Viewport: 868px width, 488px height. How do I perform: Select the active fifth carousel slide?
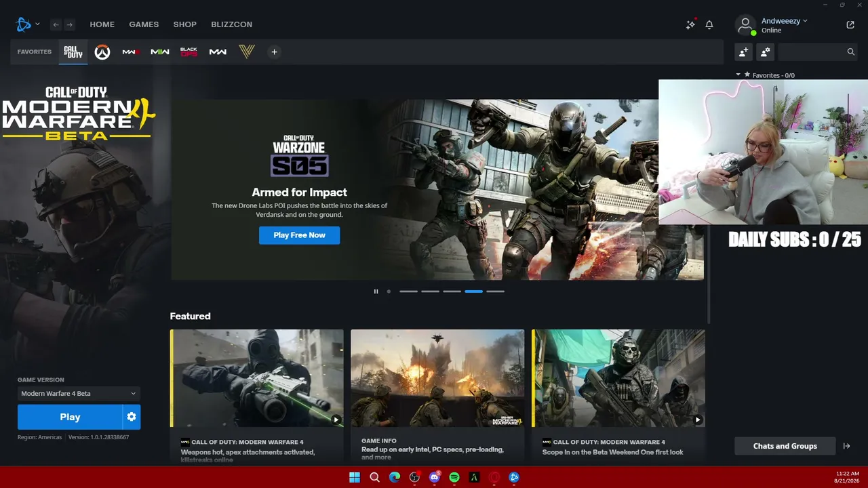(473, 291)
